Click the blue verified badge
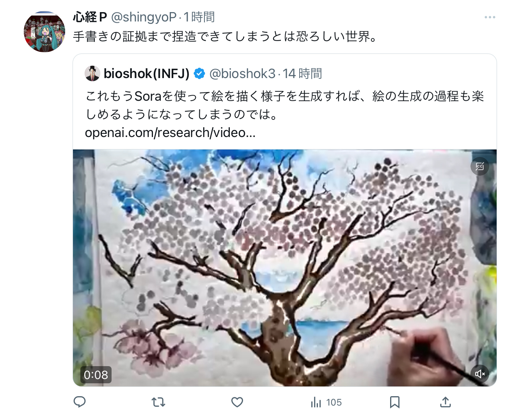529x420 pixels. 199,73
